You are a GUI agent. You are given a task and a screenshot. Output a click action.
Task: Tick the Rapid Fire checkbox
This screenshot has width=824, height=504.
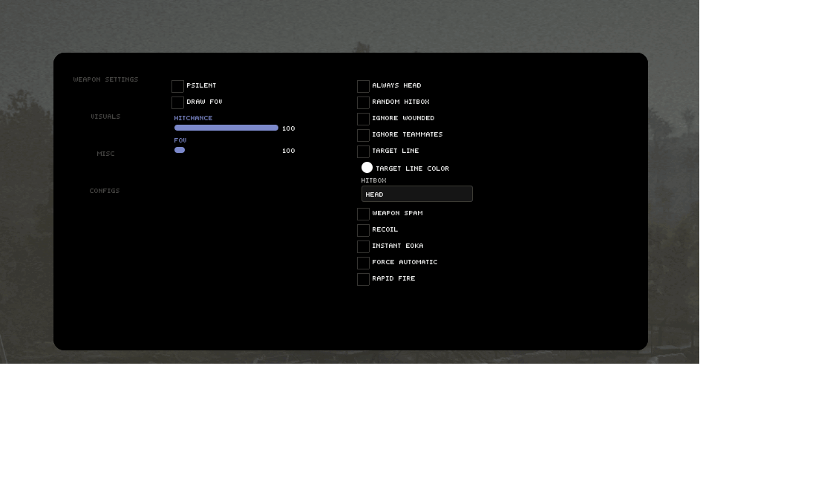363,279
